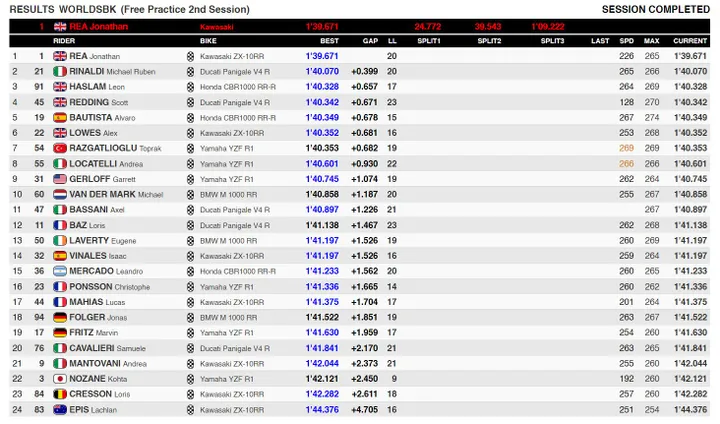Screen dimensions: 720x424
Task: Click the tyre icon in LOWES Alex row
Action: coord(190,133)
